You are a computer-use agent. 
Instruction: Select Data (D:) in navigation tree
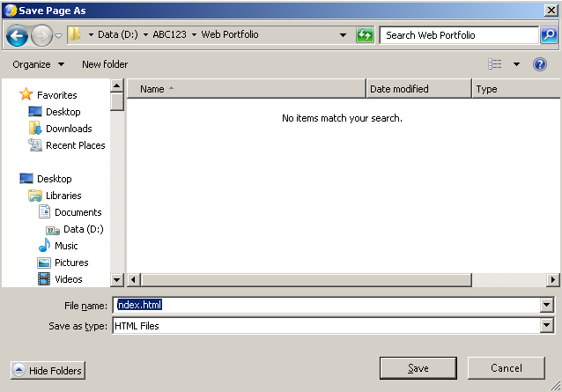(x=83, y=229)
